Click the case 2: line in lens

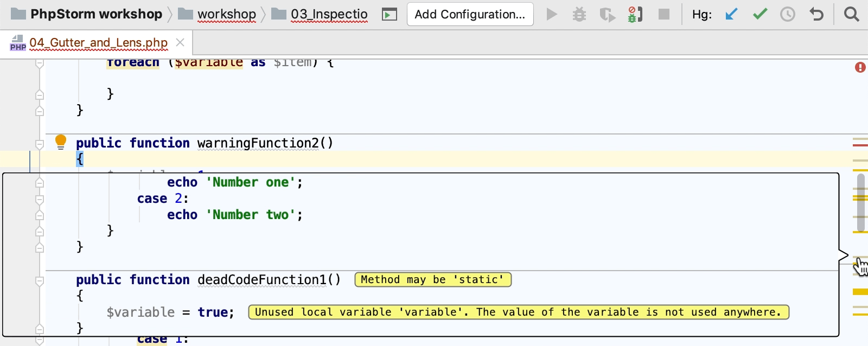[x=163, y=198]
